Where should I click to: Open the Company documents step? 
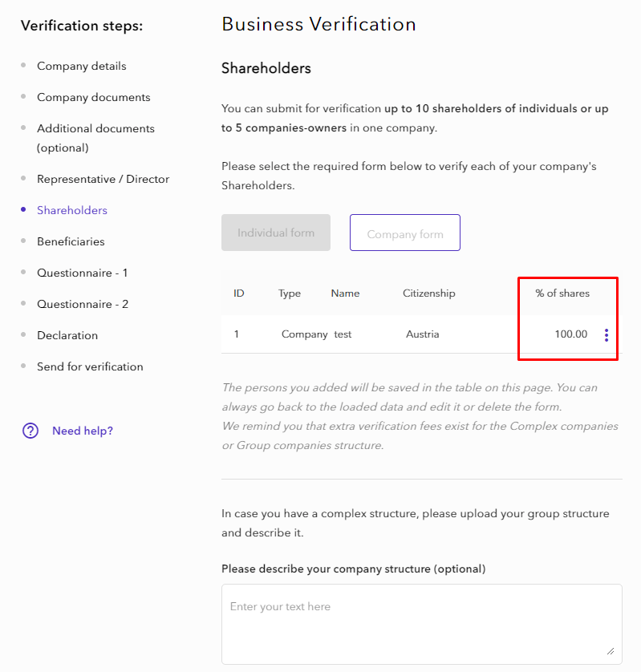coord(93,97)
